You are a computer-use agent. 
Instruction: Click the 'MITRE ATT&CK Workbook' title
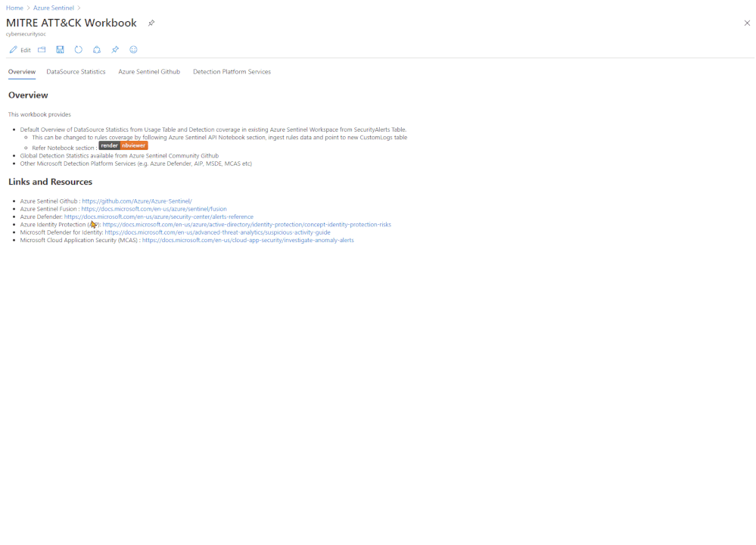click(71, 23)
